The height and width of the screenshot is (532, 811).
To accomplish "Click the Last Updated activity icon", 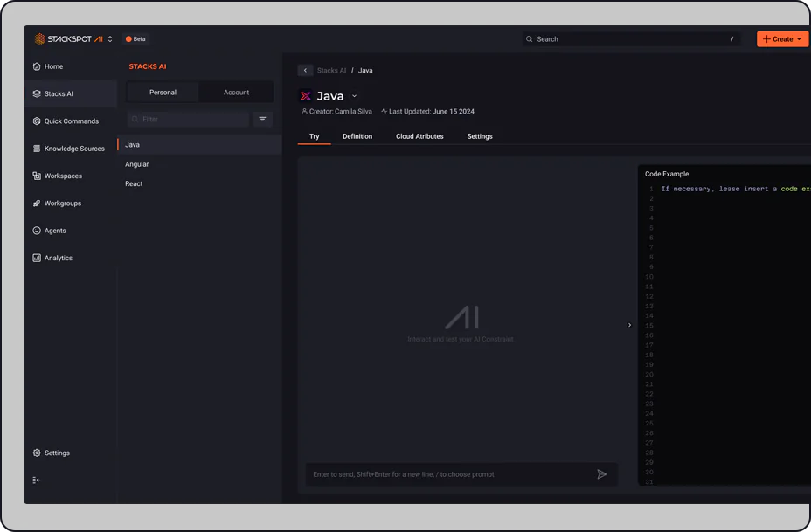I will pos(384,111).
